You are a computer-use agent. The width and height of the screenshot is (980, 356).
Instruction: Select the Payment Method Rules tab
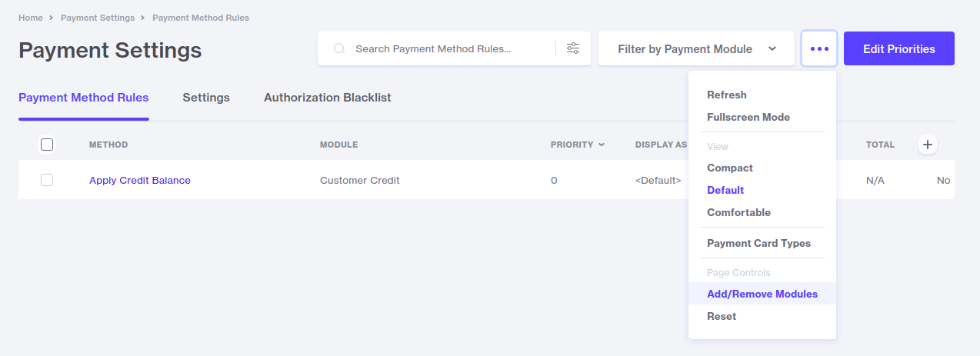click(x=83, y=98)
